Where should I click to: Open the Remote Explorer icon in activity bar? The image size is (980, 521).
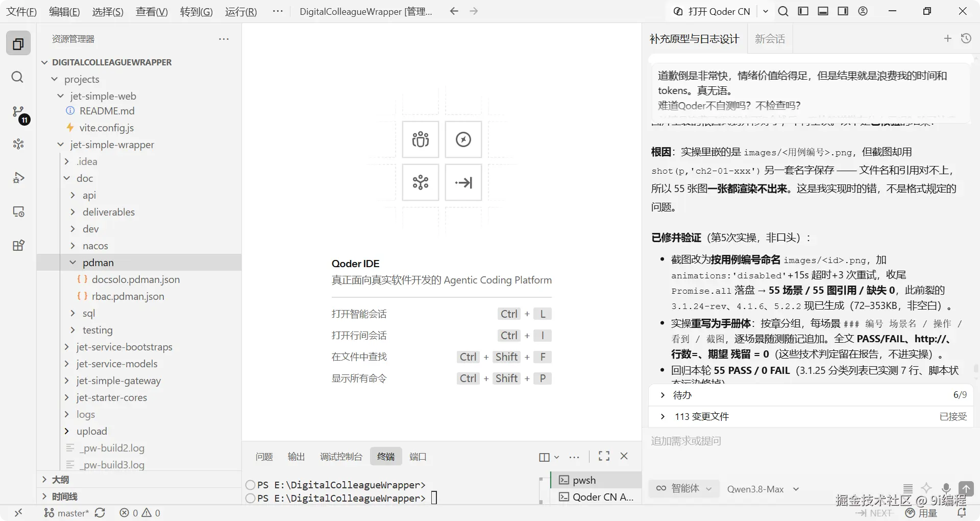click(18, 211)
